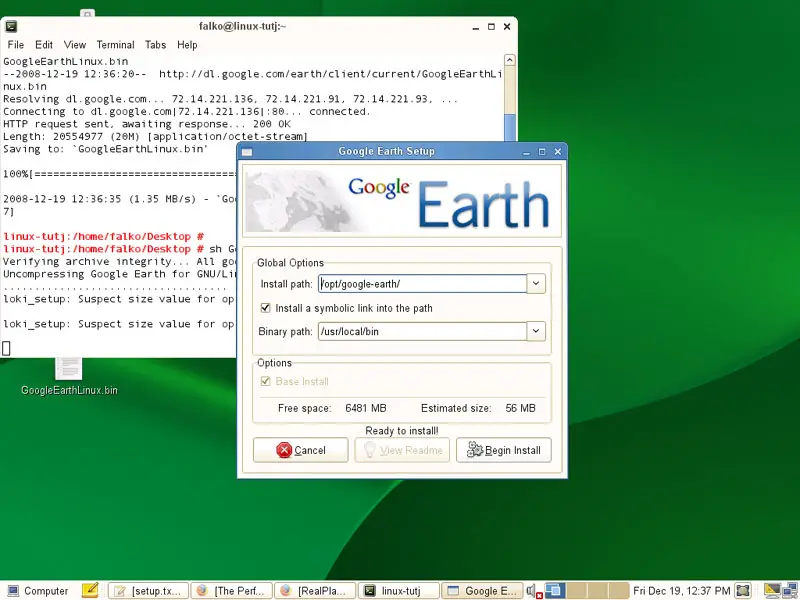
Task: Switch to the [RealPla... taskbar window
Action: [315, 591]
